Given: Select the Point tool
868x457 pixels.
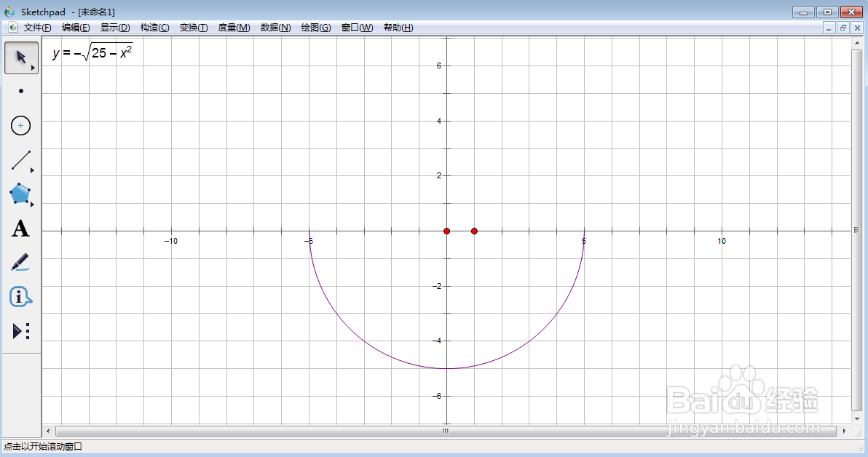Looking at the screenshot, I should pos(21,91).
